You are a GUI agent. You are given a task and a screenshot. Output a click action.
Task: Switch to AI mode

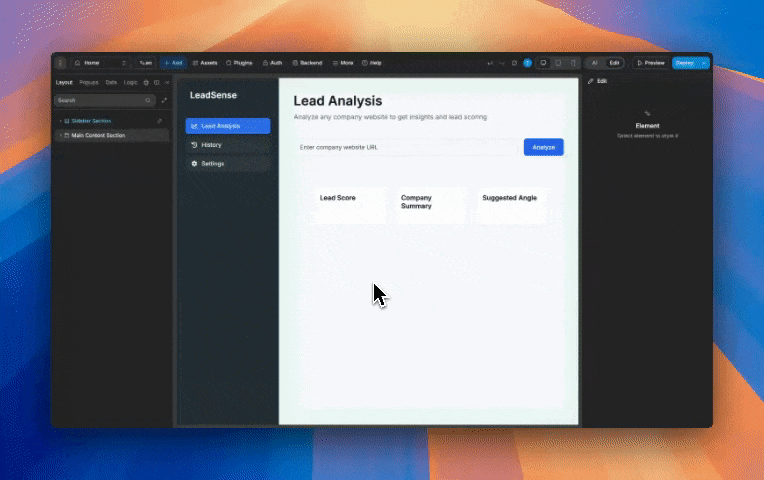(x=594, y=63)
